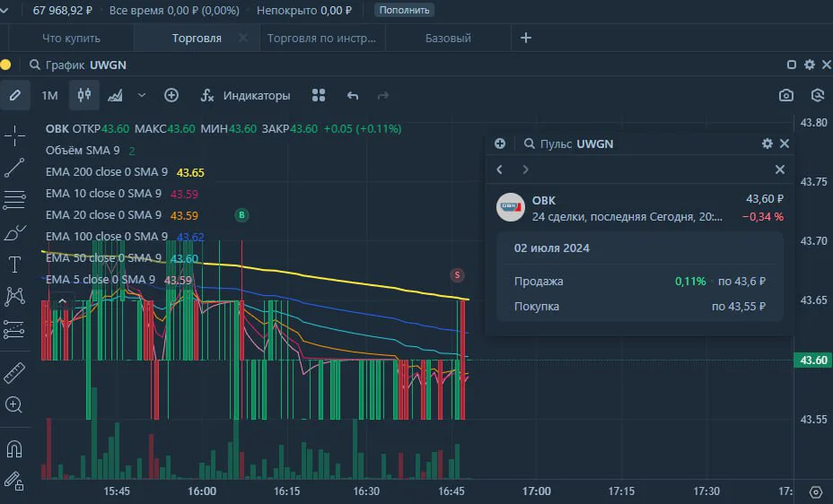Viewport: 833px width, 504px height.
Task: Undo the last chart action
Action: pyautogui.click(x=353, y=95)
